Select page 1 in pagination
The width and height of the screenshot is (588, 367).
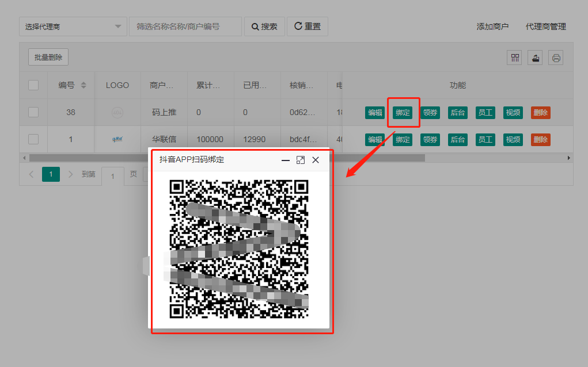(x=51, y=174)
